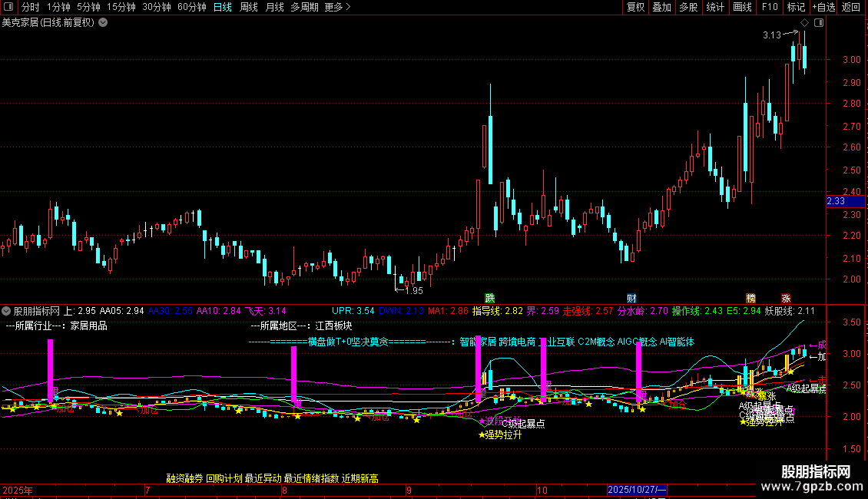Click the 1.95 low price label
The width and height of the screenshot is (868, 499).
[414, 290]
